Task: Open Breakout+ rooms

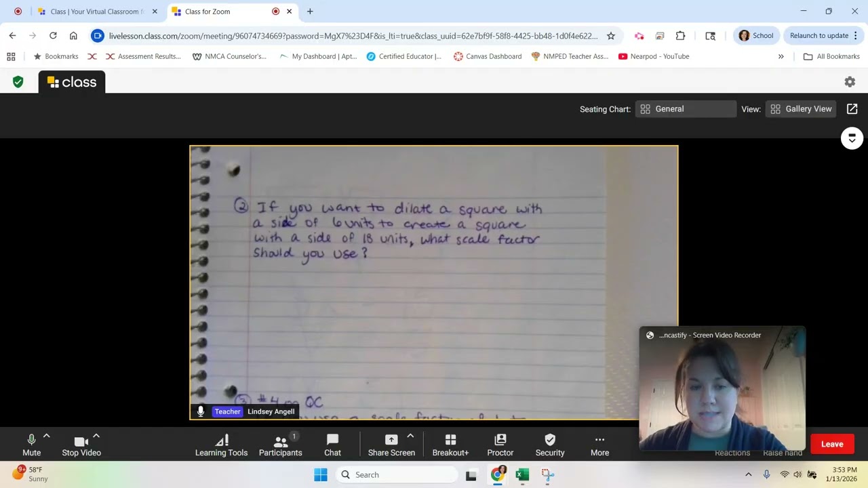Action: click(450, 445)
